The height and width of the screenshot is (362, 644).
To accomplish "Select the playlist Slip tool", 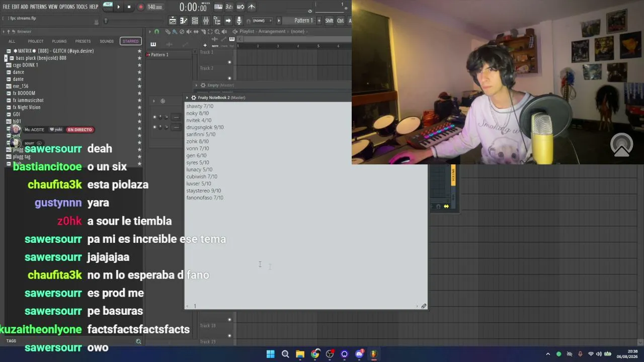I will 196,32.
